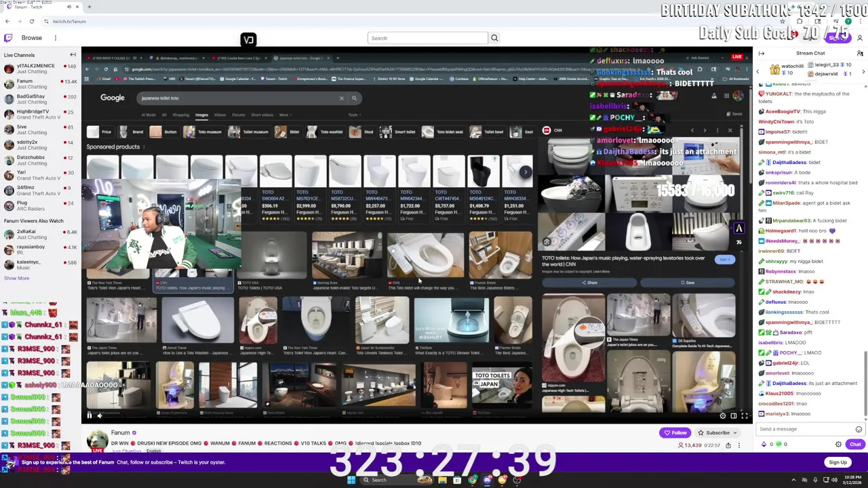Viewport: 868px width, 488px height.
Task: Open the Browse page
Action: pos(31,38)
